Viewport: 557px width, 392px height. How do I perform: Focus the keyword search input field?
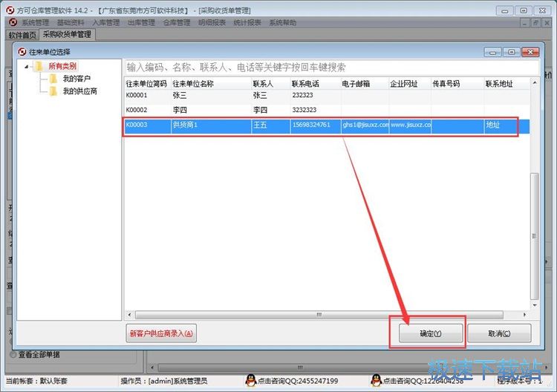(x=331, y=67)
